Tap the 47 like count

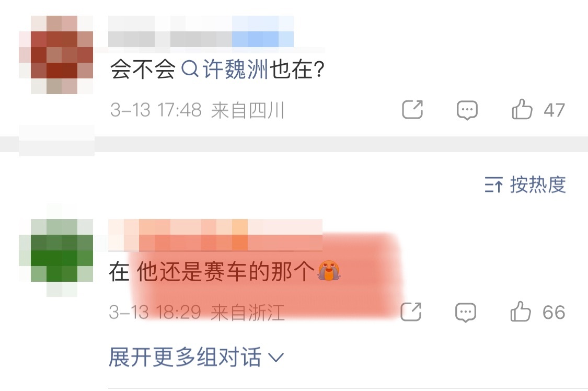tap(554, 110)
